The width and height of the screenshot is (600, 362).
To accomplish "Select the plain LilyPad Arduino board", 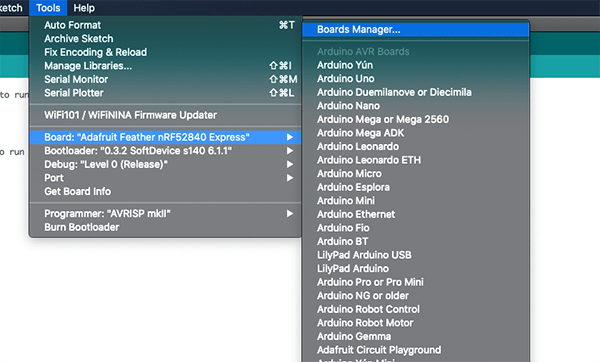I will (x=416, y=269).
